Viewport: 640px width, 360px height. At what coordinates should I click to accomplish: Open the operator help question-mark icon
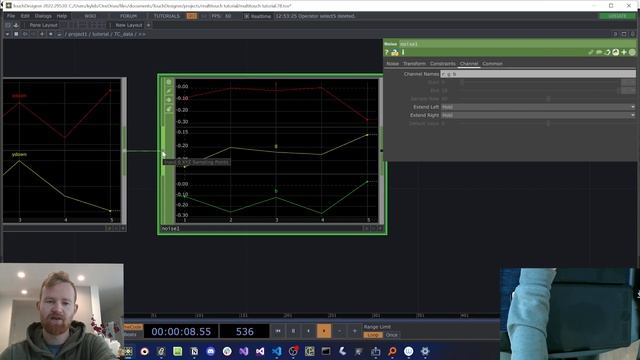point(387,52)
